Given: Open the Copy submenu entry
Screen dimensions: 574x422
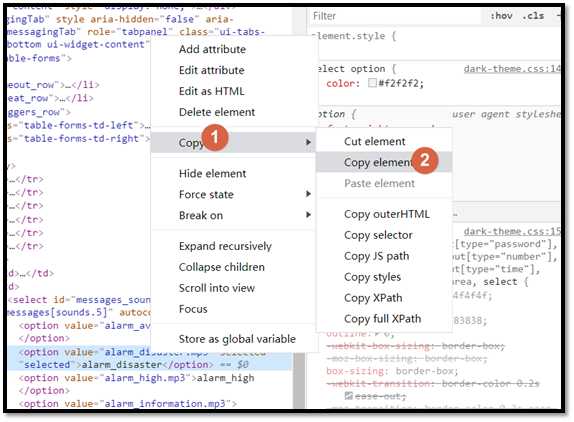Looking at the screenshot, I should click(x=233, y=142).
